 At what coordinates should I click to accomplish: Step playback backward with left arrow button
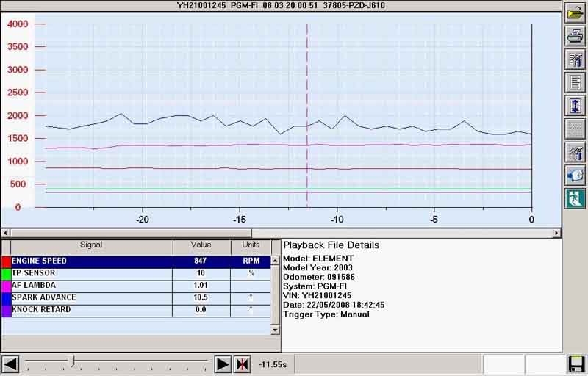10,364
